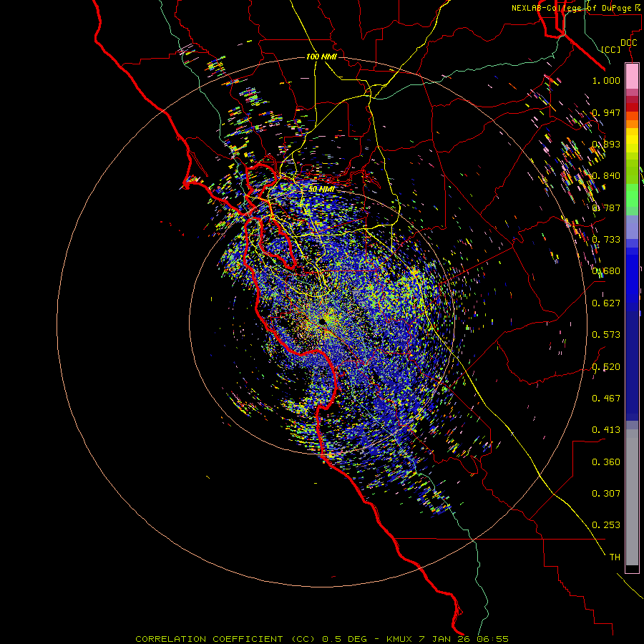Image resolution: width=644 pixels, height=644 pixels.
Task: Click the 0.573 scale value
Action: tap(606, 335)
